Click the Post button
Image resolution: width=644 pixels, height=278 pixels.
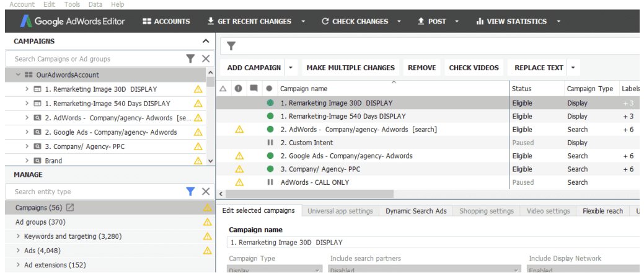click(431, 21)
